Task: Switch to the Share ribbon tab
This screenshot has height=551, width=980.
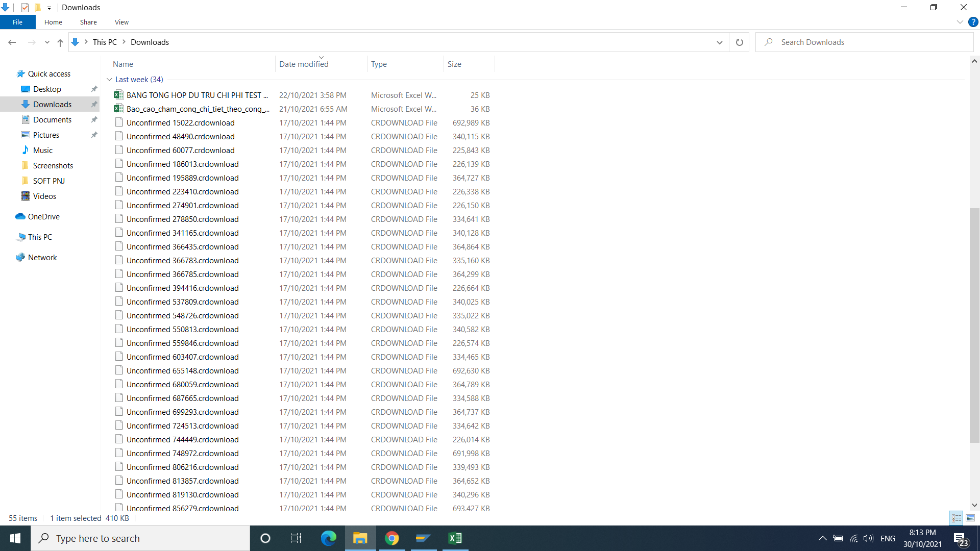Action: pos(88,22)
